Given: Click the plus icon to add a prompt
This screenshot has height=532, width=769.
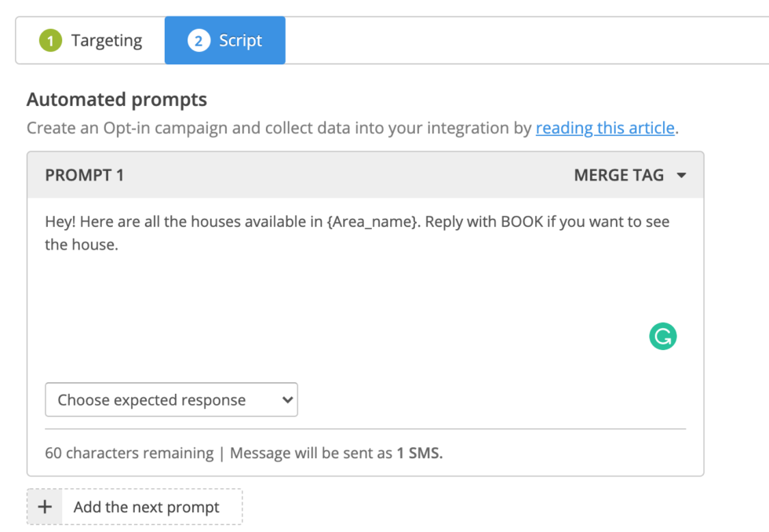Looking at the screenshot, I should (x=45, y=507).
